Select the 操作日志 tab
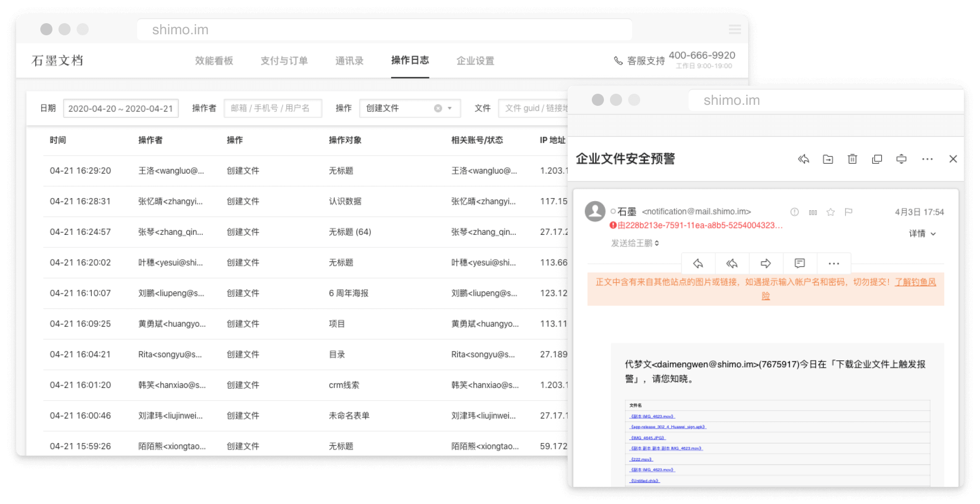 click(410, 60)
